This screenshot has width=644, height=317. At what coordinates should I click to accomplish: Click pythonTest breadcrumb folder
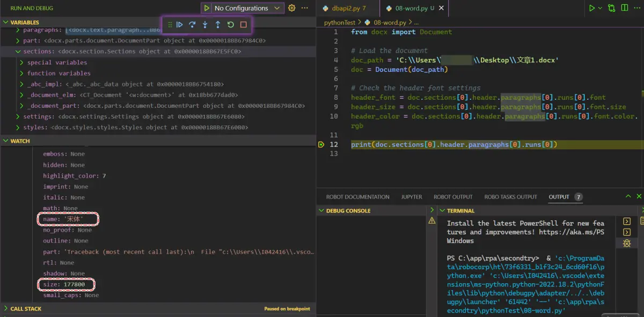click(341, 23)
